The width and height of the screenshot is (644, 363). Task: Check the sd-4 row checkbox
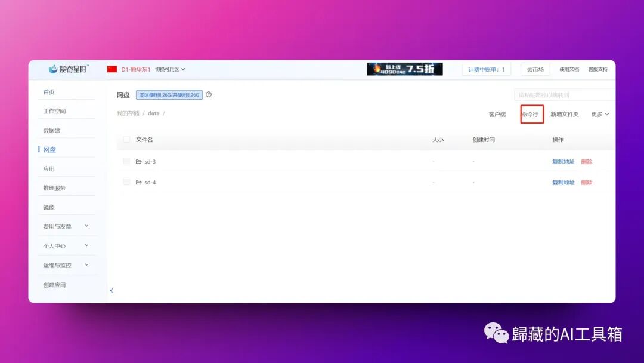tap(126, 182)
